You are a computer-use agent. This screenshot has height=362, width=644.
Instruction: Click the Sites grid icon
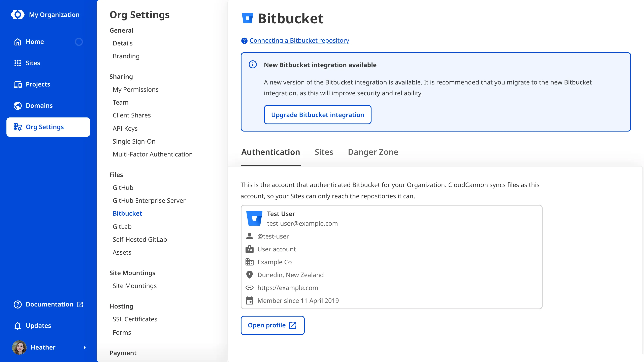(x=18, y=63)
